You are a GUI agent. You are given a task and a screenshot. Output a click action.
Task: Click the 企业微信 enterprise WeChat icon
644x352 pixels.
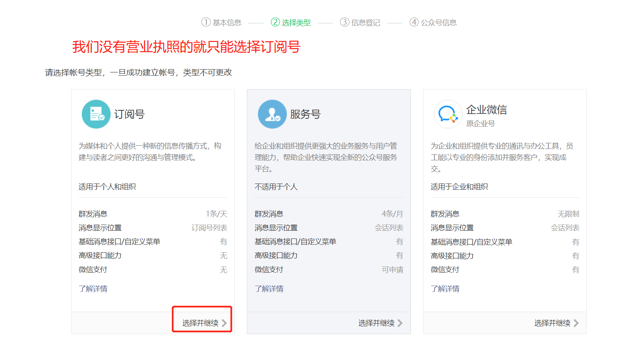[448, 114]
